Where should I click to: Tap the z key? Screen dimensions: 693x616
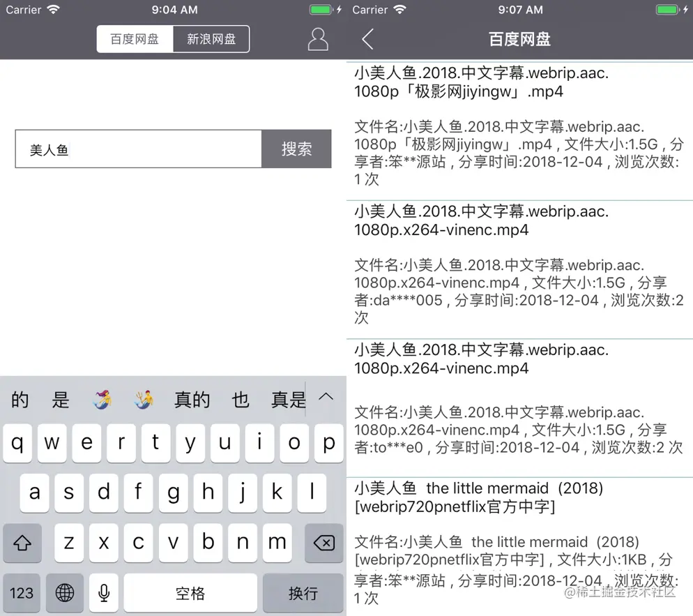click(x=69, y=543)
